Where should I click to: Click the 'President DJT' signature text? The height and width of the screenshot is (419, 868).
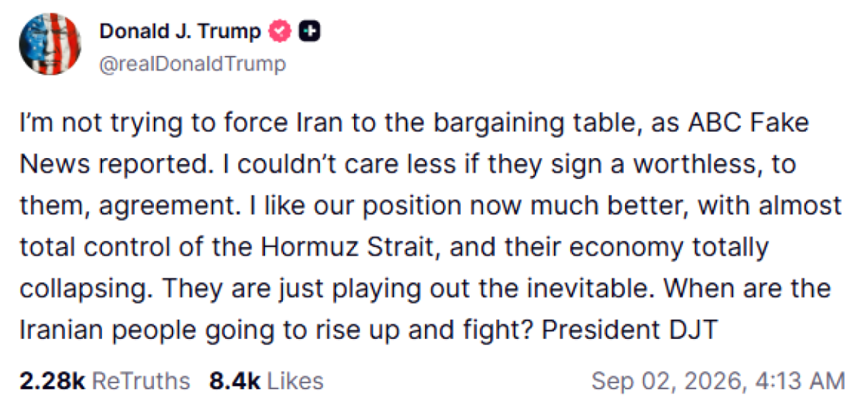[631, 331]
